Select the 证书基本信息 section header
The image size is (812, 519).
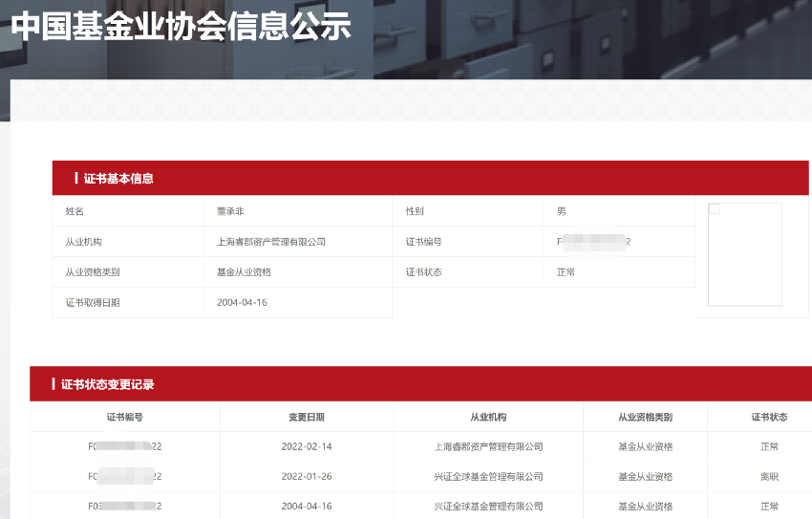118,179
